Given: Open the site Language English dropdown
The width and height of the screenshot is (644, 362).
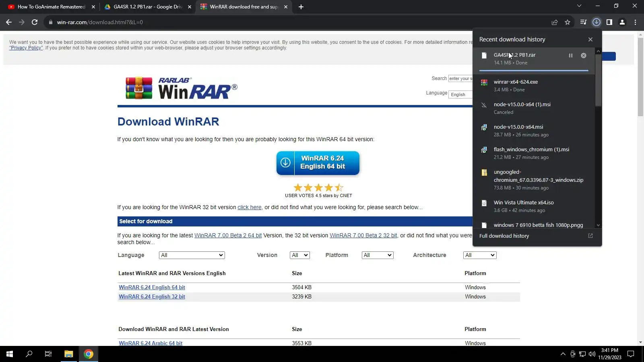Looking at the screenshot, I should pyautogui.click(x=460, y=95).
